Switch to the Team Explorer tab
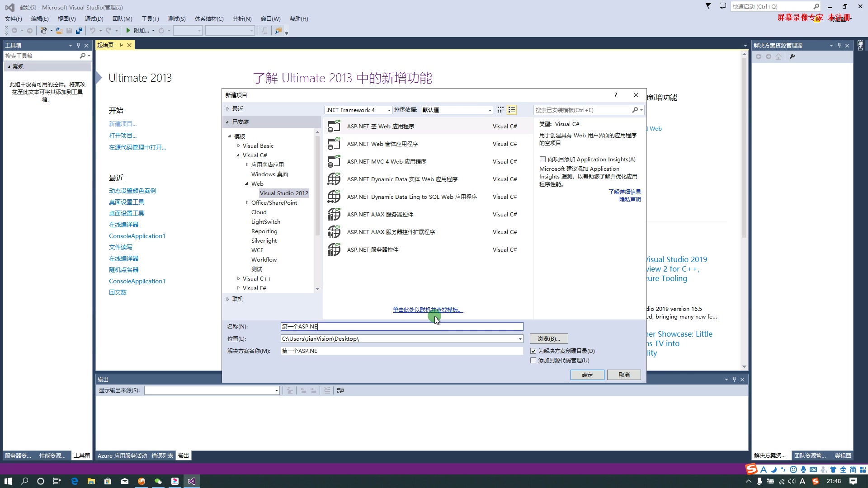This screenshot has width=868, height=488. point(810,455)
